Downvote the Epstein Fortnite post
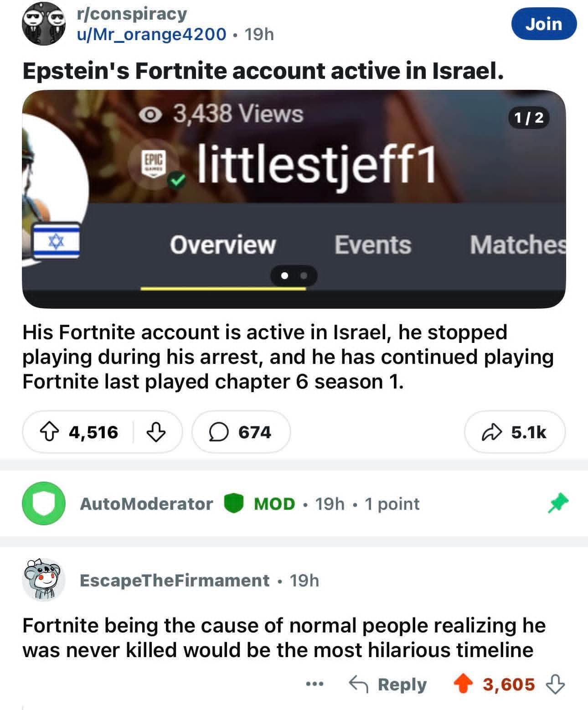The image size is (588, 710). [x=156, y=432]
